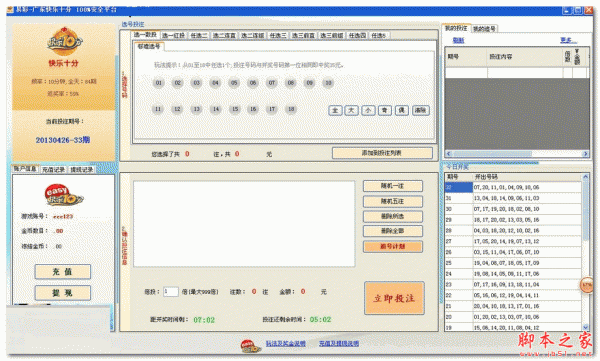Screen dimensions: 600x361
Task: Select number ball 12
Action: click(177, 109)
